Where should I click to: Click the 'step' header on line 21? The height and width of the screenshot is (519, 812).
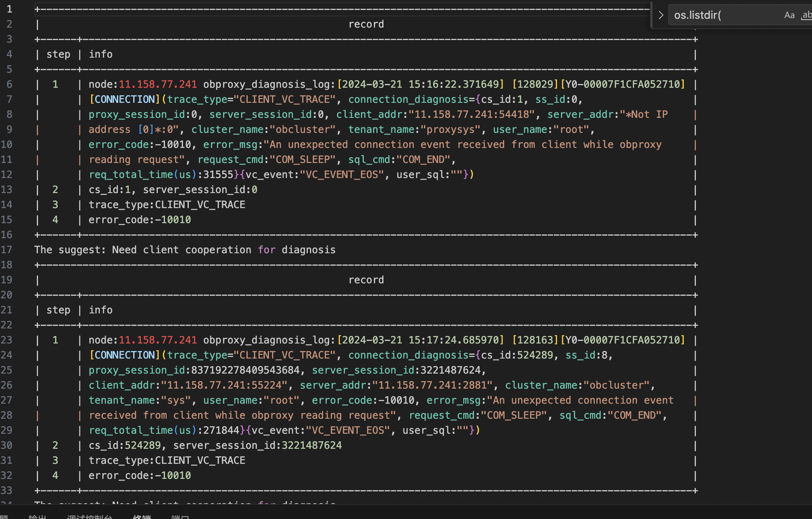(58, 310)
